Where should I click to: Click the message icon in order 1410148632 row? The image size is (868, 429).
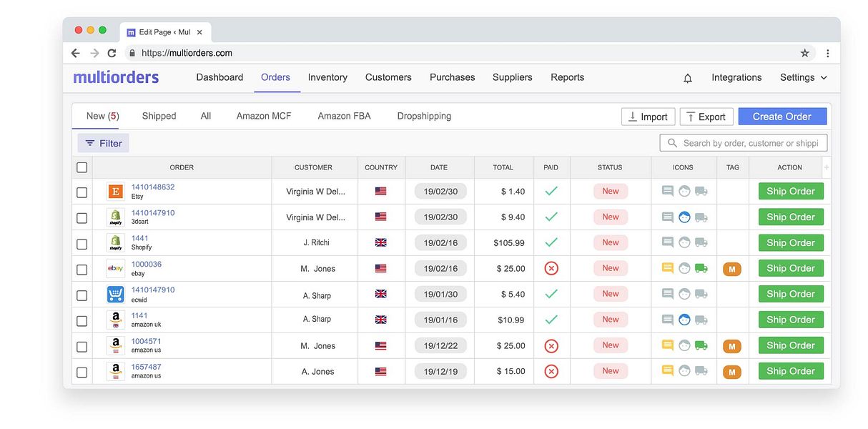coord(668,191)
